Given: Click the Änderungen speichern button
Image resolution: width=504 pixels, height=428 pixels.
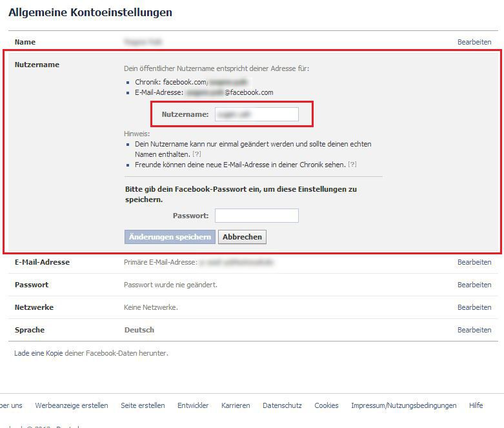Looking at the screenshot, I should (x=170, y=237).
